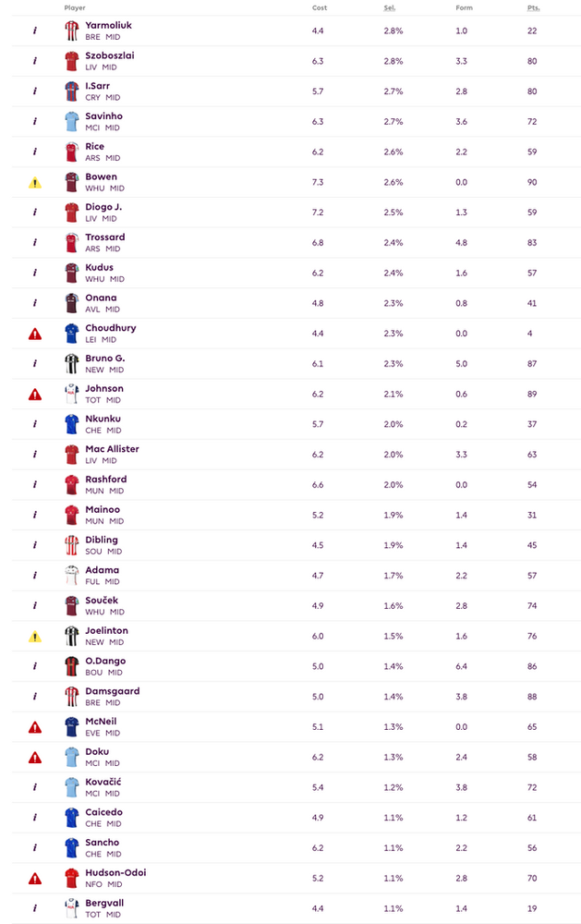
Task: Open yellow warning icon for Joelinton
Action: point(35,636)
